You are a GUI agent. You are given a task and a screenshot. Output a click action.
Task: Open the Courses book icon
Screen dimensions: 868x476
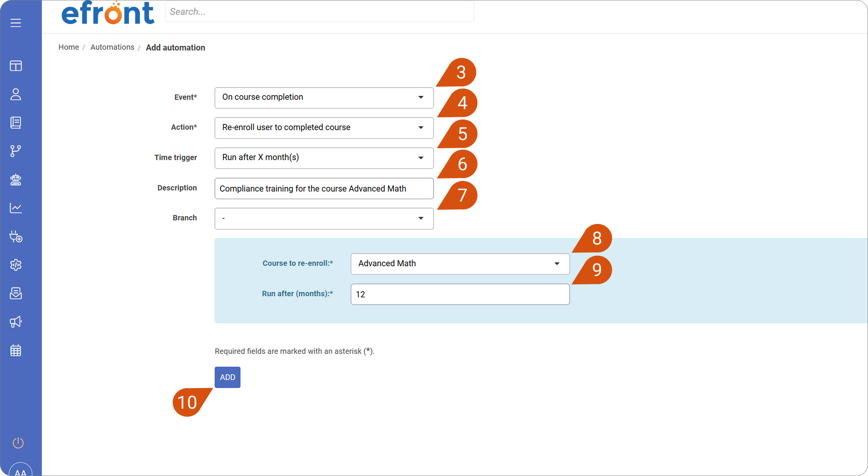click(x=16, y=123)
